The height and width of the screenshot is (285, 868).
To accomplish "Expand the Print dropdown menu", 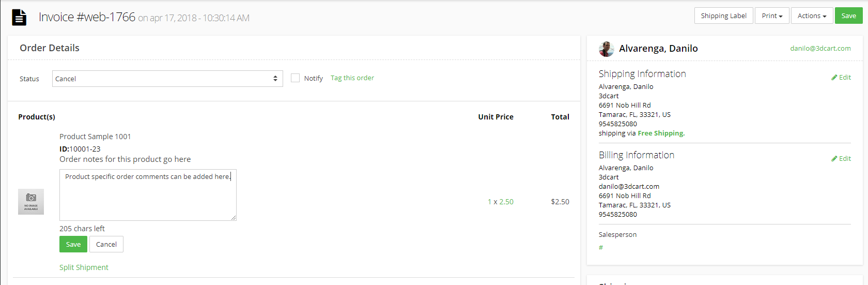I will [x=772, y=16].
